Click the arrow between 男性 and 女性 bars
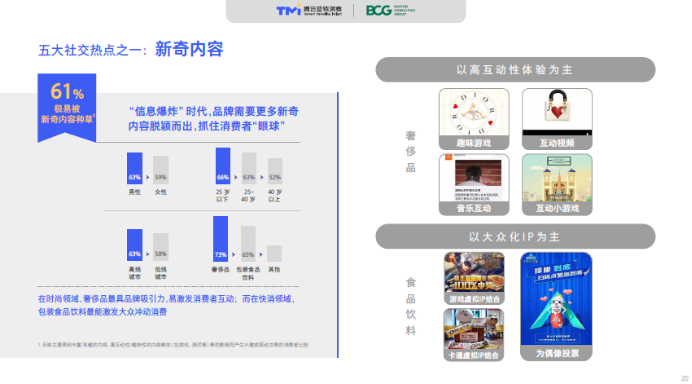The image size is (692, 384). coord(148,177)
